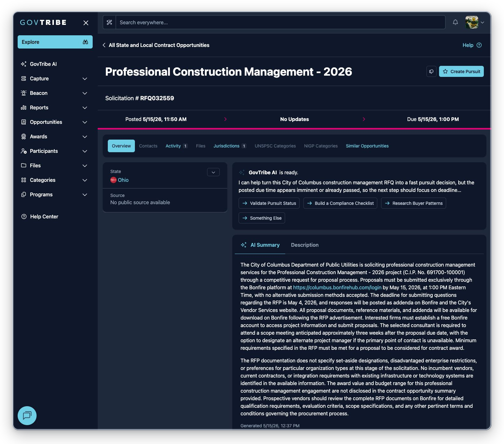This screenshot has height=444, width=504.
Task: Click the Opportunities document icon
Action: (x=24, y=122)
